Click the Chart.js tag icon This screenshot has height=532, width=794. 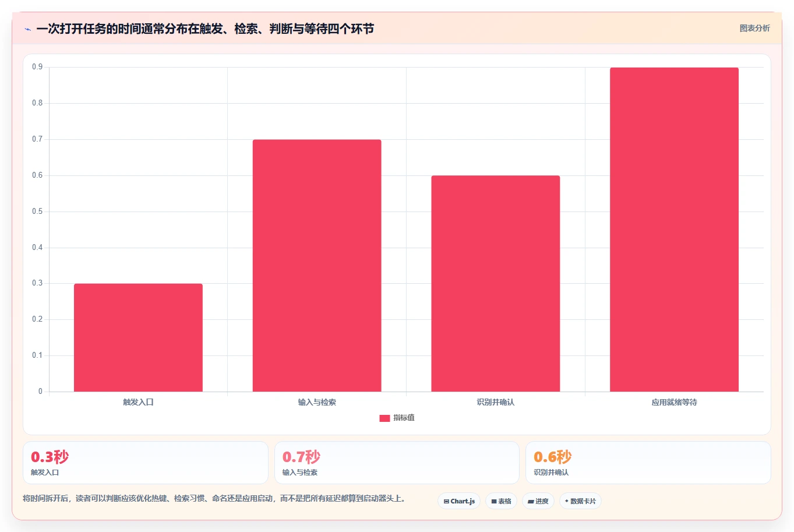point(446,501)
